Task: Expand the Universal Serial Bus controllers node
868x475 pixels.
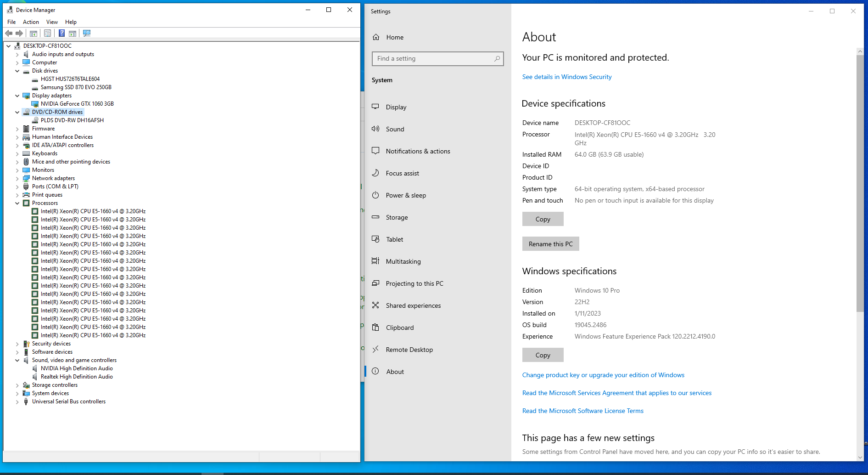Action: point(17,401)
